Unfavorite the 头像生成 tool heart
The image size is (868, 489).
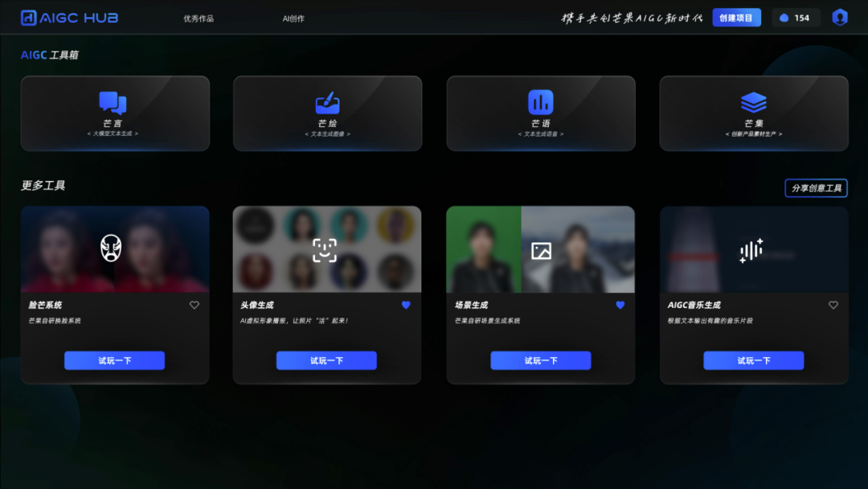(406, 305)
